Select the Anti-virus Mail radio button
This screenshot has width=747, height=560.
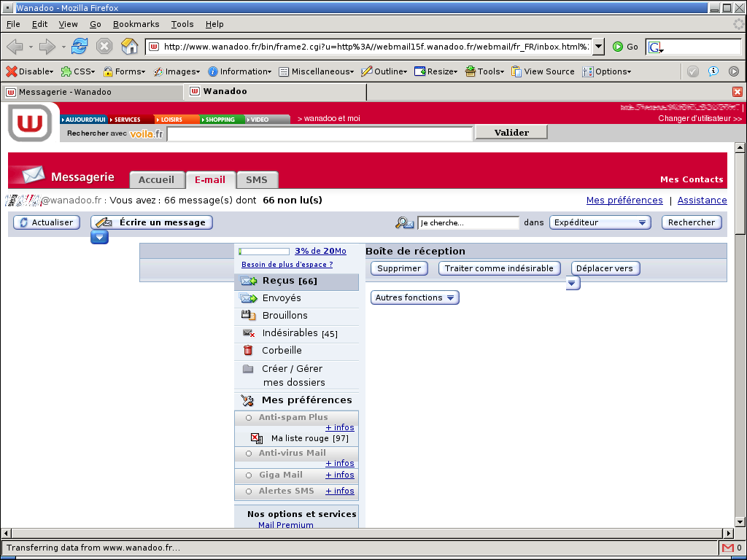coord(248,454)
